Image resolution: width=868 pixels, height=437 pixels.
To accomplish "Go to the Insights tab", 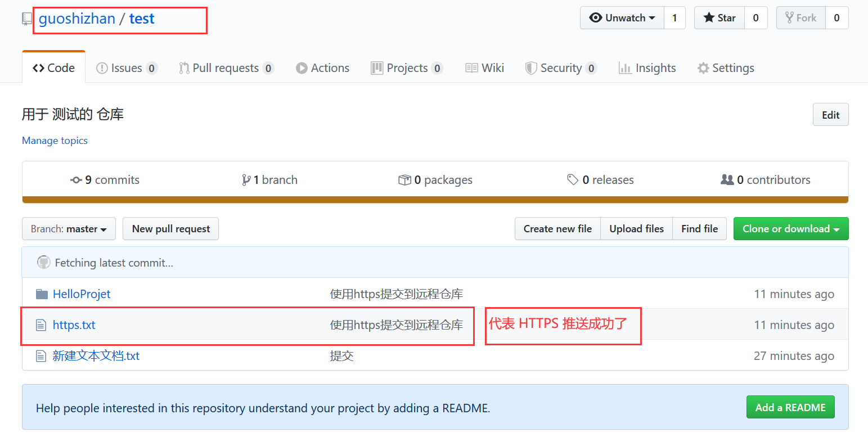I will (647, 68).
